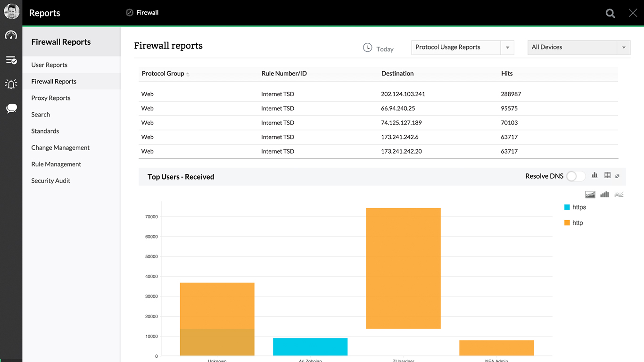Select the column chart type icon
Screen dimensions: 644x362
click(605, 194)
